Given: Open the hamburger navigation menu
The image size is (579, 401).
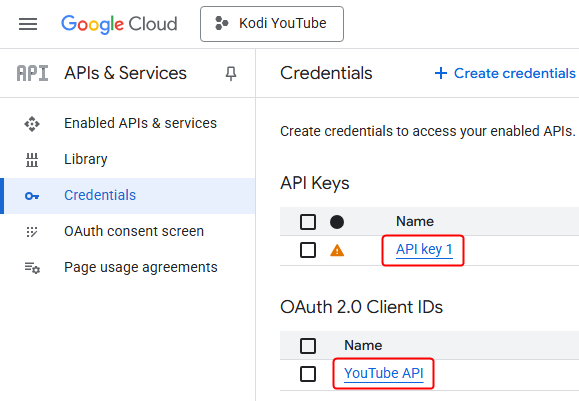Looking at the screenshot, I should pyautogui.click(x=28, y=24).
